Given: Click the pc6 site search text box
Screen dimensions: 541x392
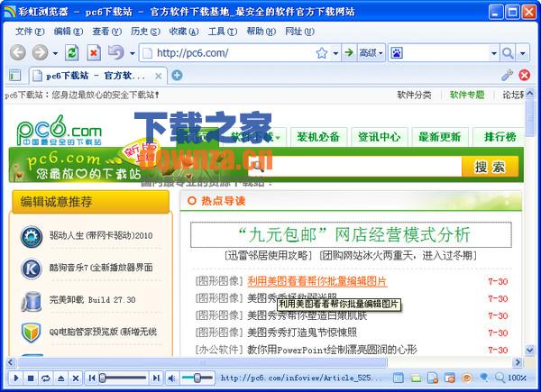Looking at the screenshot, I should click(354, 167).
